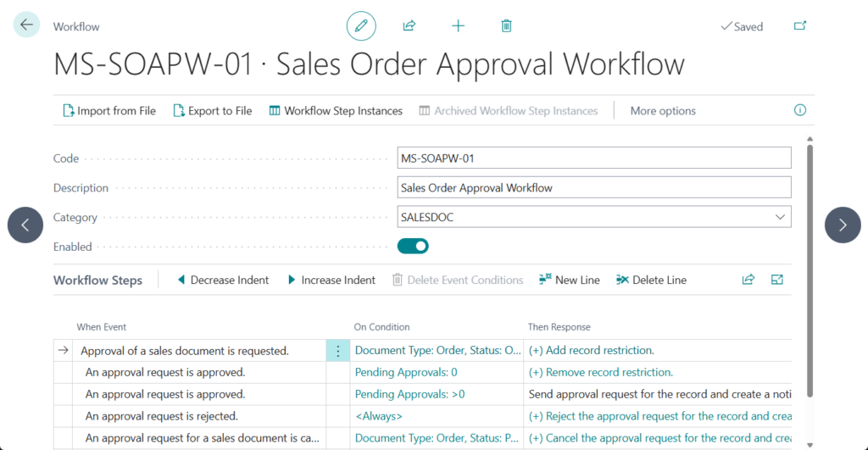This screenshot has width=868, height=450.
Task: Click Import from File
Action: pyautogui.click(x=109, y=111)
